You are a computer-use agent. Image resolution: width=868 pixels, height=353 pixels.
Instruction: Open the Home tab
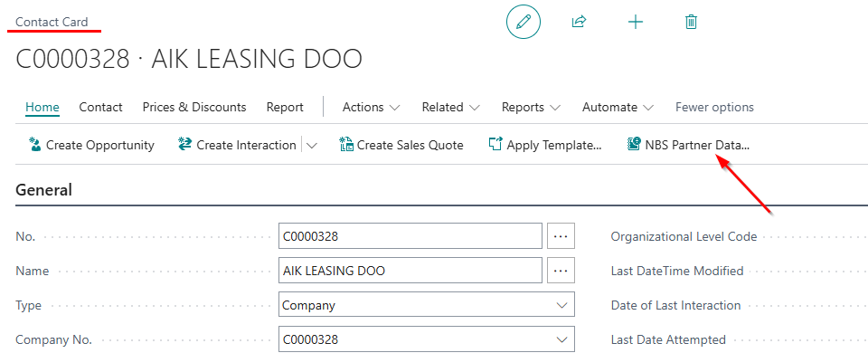pyautogui.click(x=42, y=107)
